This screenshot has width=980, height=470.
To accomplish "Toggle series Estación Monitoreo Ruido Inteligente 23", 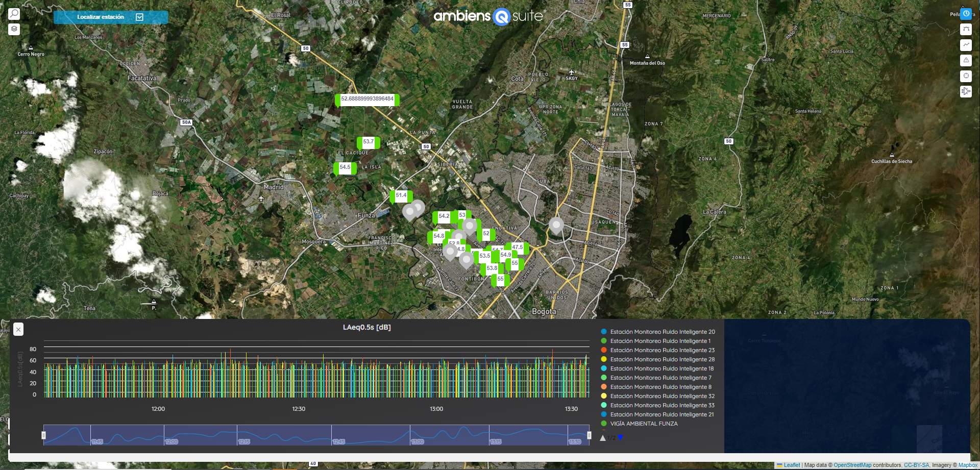I will click(658, 350).
